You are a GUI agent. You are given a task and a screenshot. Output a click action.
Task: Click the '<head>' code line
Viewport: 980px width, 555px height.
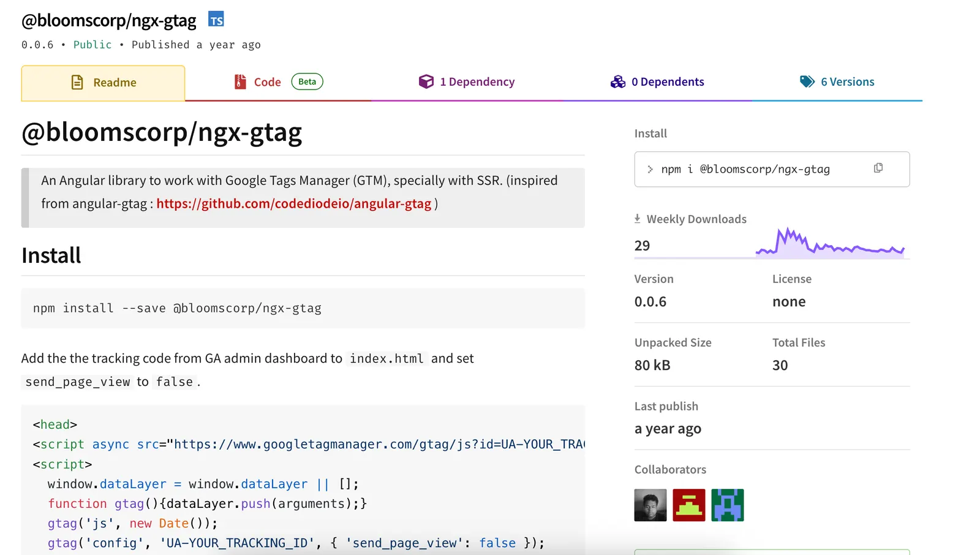click(55, 425)
